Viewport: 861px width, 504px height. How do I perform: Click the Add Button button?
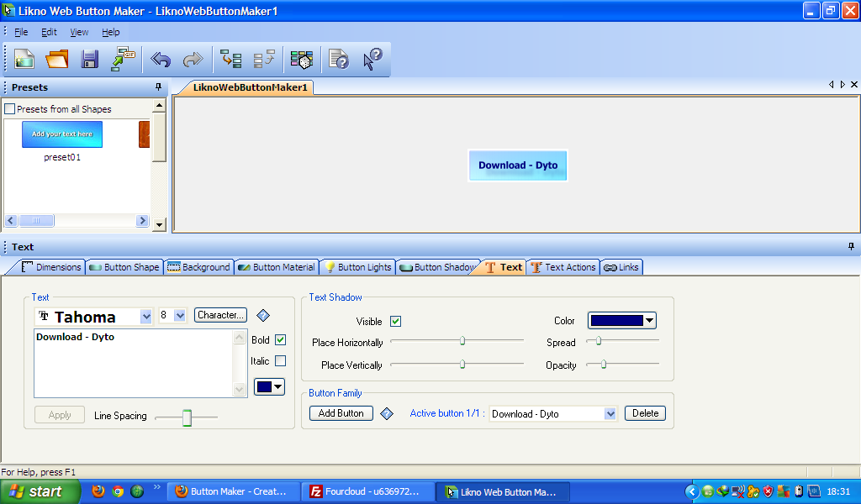coord(341,412)
